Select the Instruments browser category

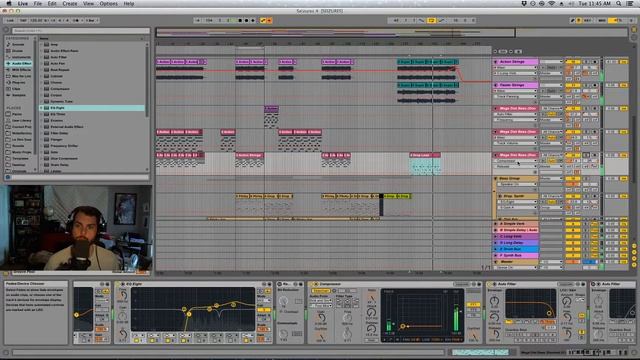19,57
